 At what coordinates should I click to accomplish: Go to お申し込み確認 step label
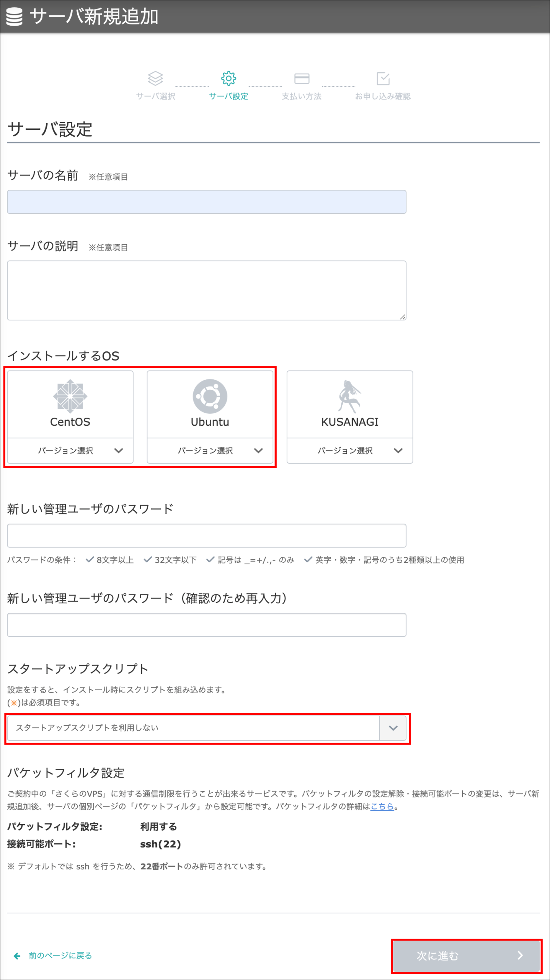[383, 96]
